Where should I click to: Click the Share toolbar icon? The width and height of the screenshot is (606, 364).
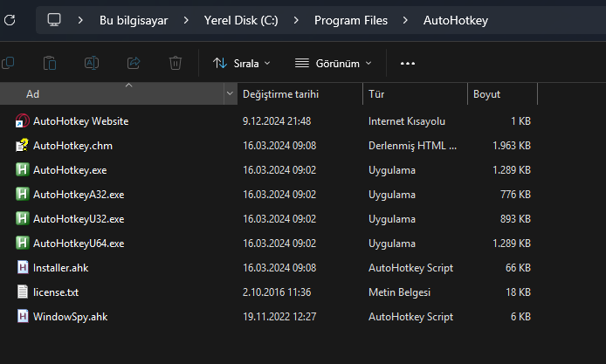(x=134, y=63)
